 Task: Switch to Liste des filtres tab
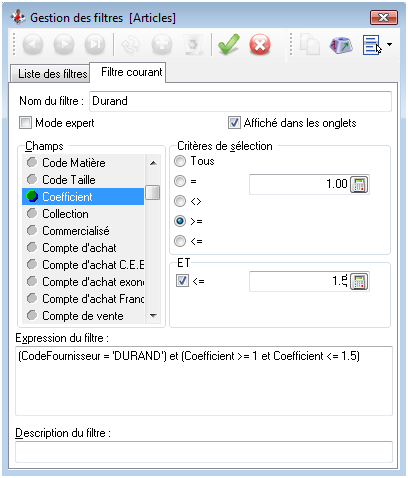(x=52, y=74)
